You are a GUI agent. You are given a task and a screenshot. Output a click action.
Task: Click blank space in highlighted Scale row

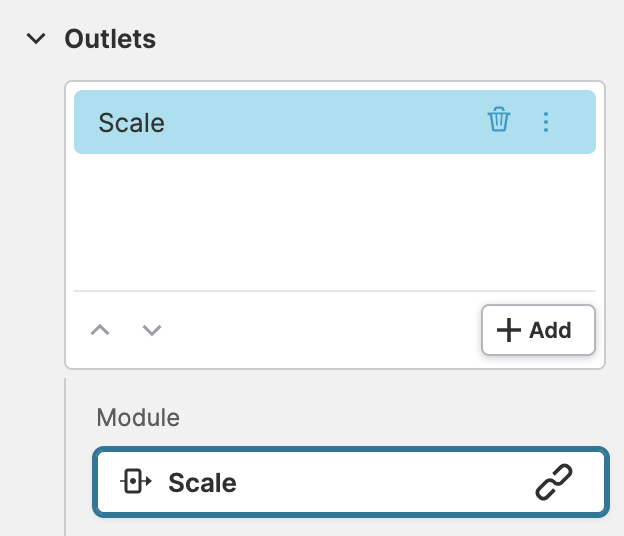[x=330, y=122]
